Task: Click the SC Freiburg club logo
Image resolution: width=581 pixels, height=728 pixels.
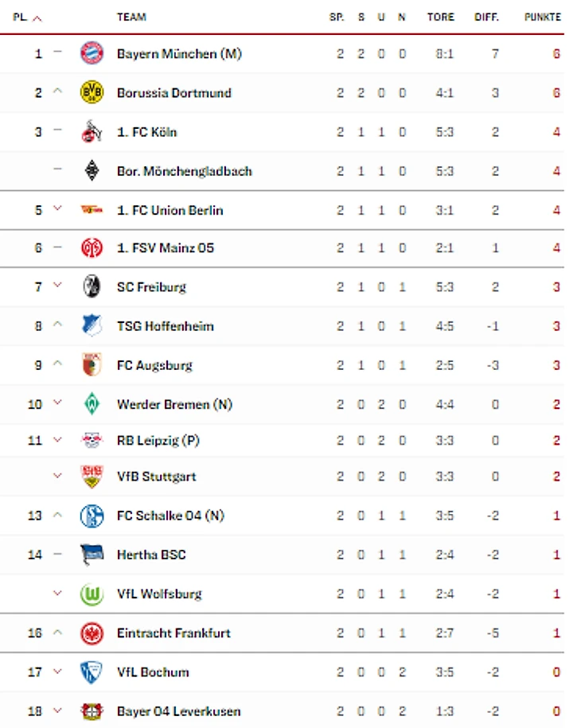Action: [x=92, y=286]
